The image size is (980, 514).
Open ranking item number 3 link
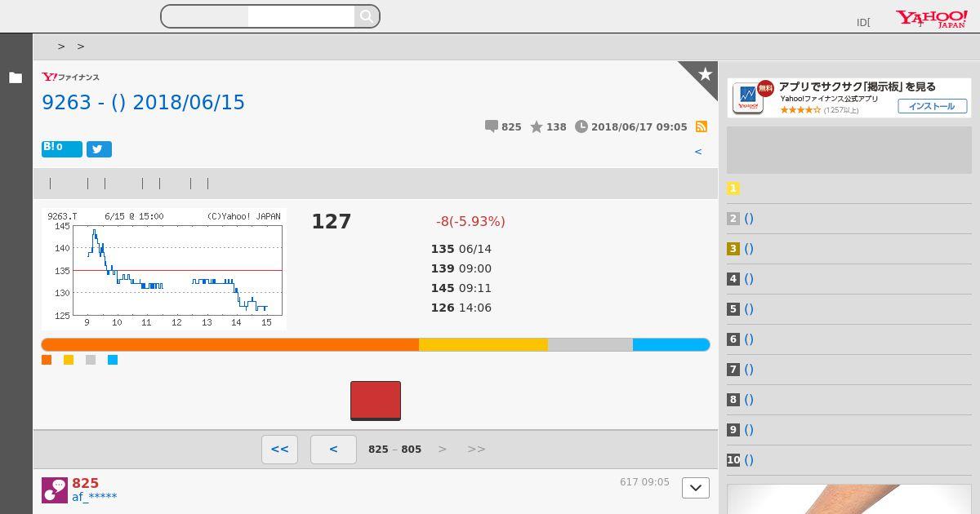tap(749, 249)
